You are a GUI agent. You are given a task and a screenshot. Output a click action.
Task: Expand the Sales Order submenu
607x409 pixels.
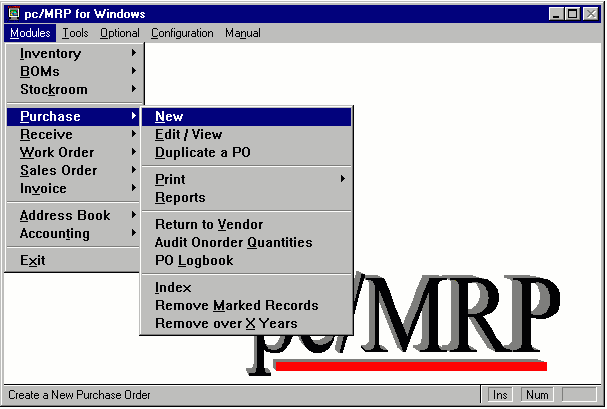73,171
